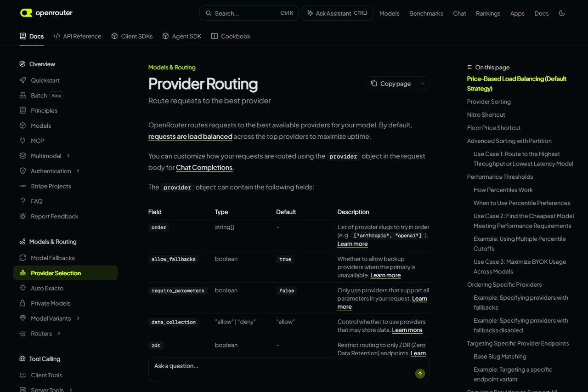
Task: Click the API Reference code icon
Action: coord(57,36)
